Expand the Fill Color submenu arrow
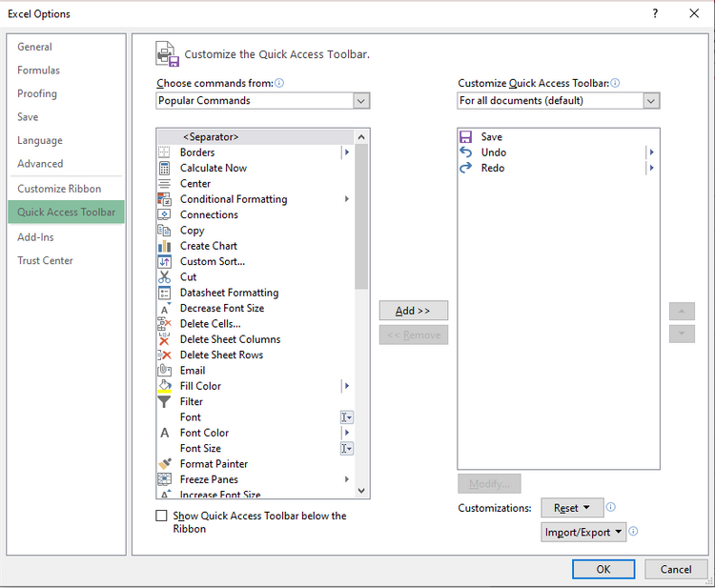The width and height of the screenshot is (715, 588). click(347, 386)
